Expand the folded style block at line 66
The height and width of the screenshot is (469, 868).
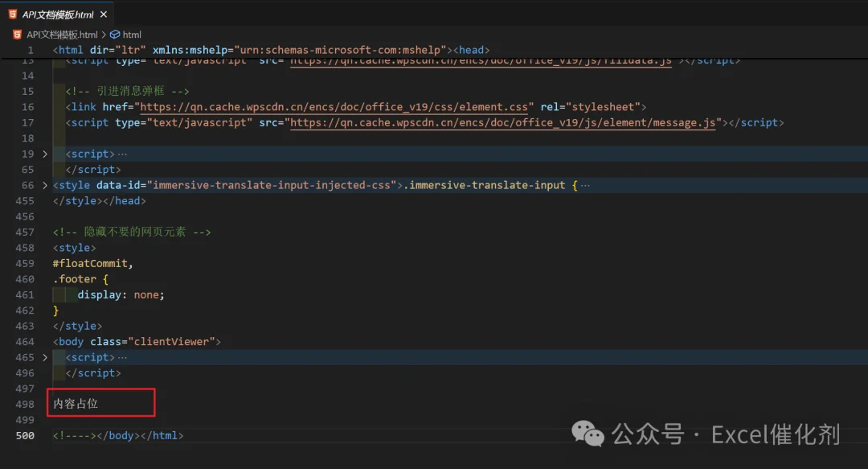coord(45,185)
